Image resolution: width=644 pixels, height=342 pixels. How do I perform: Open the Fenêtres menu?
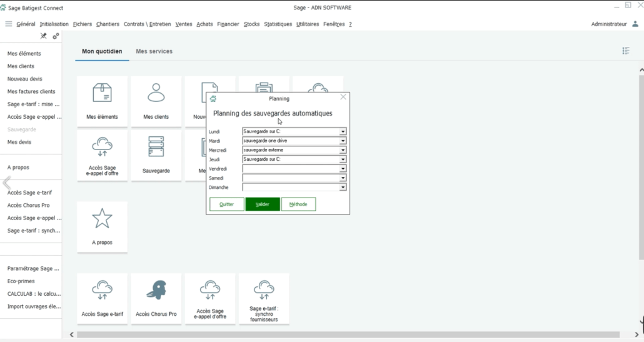click(x=334, y=24)
